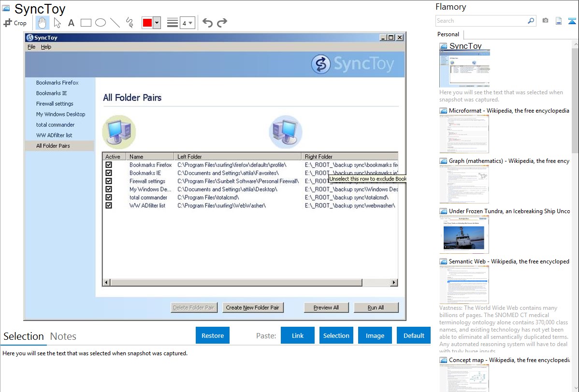Undo the last annotation
Screen dimensions: 579x392
pyautogui.click(x=207, y=23)
